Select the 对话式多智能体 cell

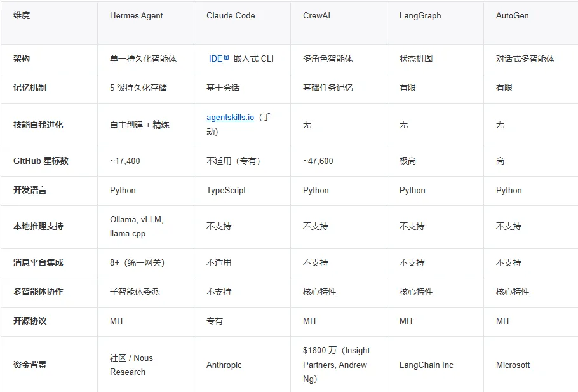[x=525, y=58]
